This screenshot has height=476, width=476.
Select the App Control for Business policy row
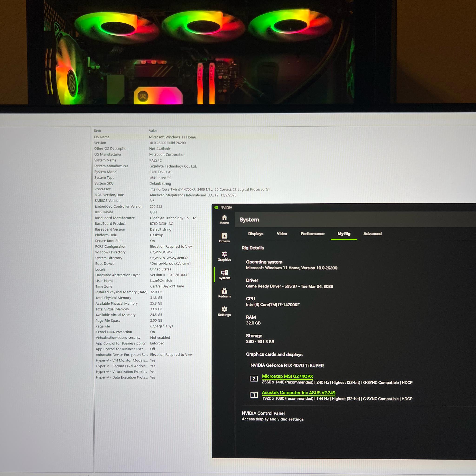click(x=130, y=343)
